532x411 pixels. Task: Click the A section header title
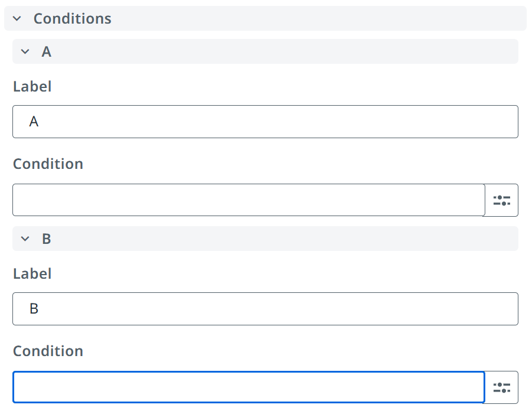click(47, 52)
